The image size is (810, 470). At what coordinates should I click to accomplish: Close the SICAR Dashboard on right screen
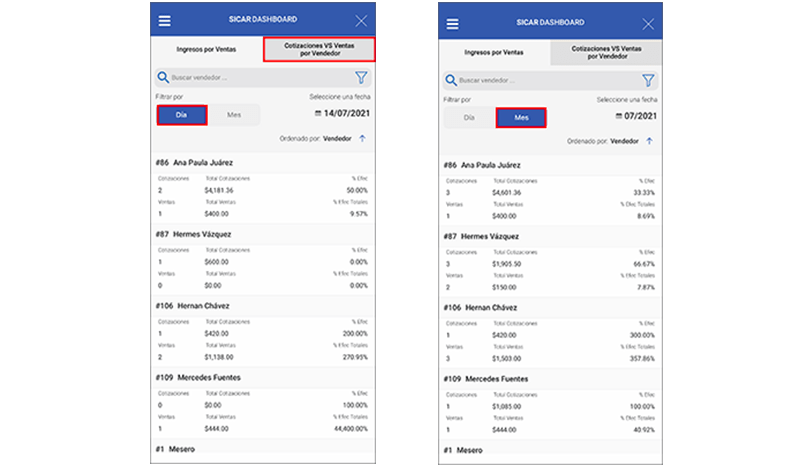pos(648,24)
